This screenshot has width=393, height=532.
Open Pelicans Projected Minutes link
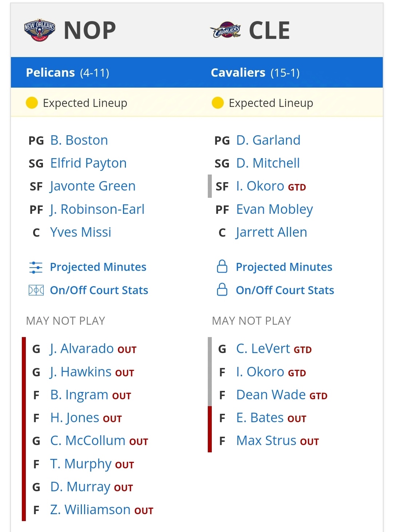click(x=98, y=267)
